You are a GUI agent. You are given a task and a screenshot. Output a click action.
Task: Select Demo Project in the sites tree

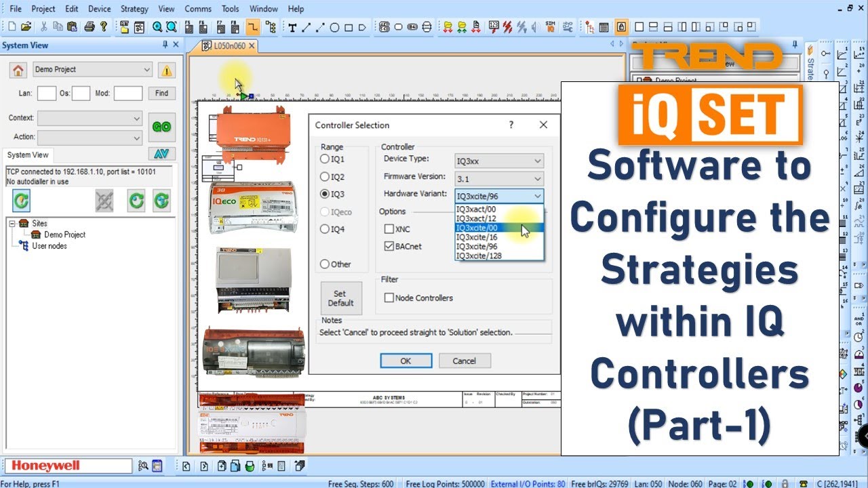point(64,235)
